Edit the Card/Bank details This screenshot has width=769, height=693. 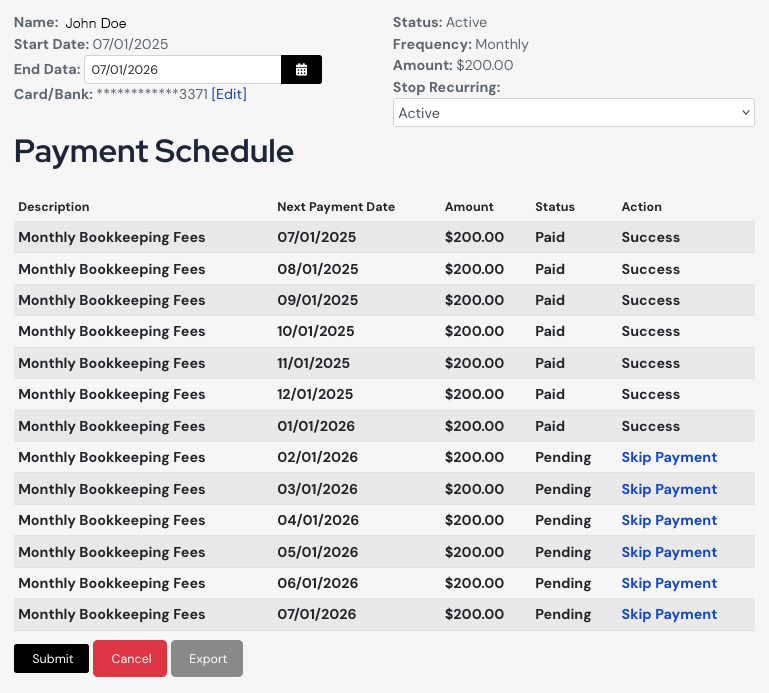229,94
